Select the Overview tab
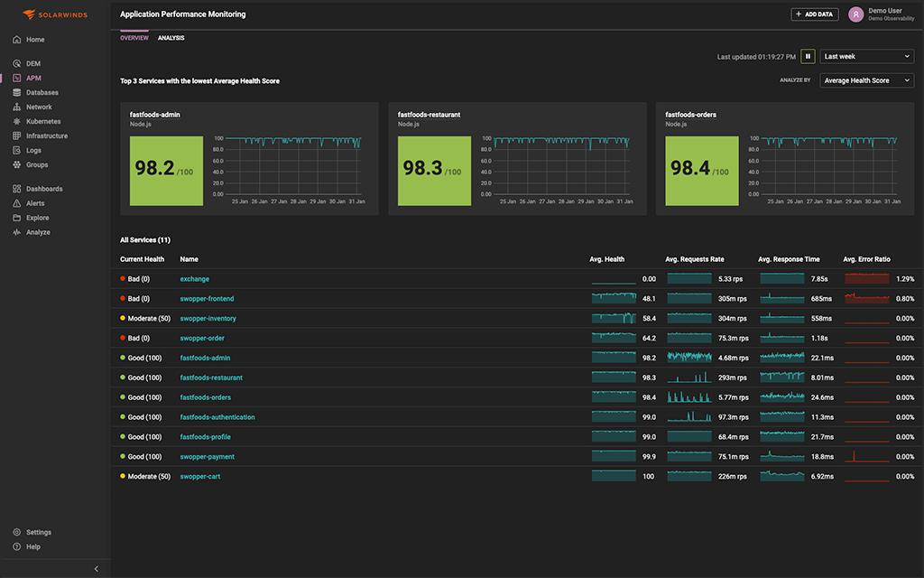 [134, 38]
